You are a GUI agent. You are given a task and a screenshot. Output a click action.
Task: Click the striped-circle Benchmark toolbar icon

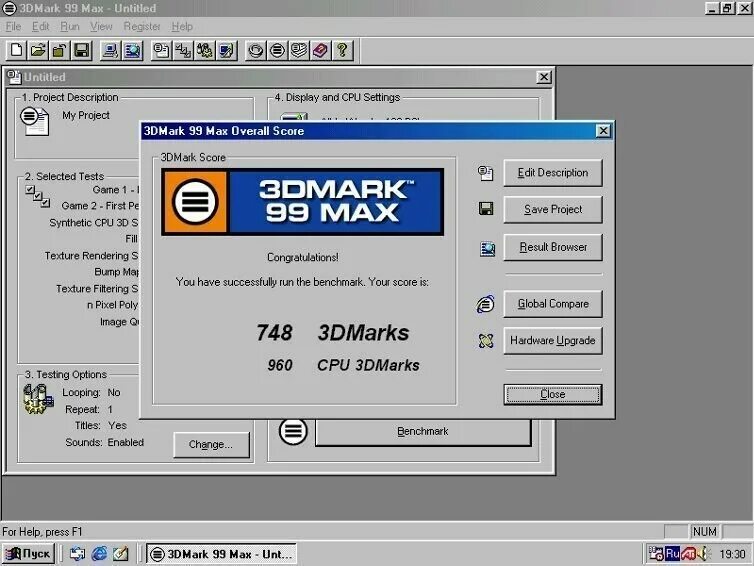(277, 50)
